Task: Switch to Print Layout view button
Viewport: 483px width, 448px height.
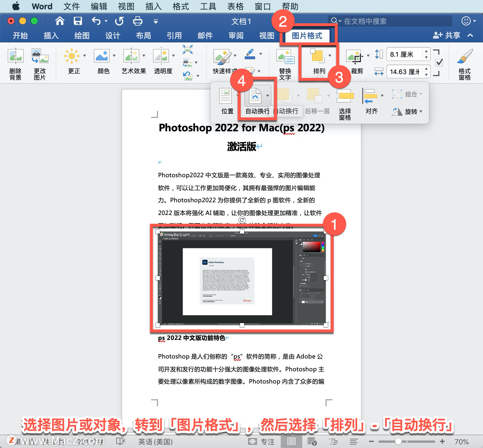Action: click(x=291, y=442)
